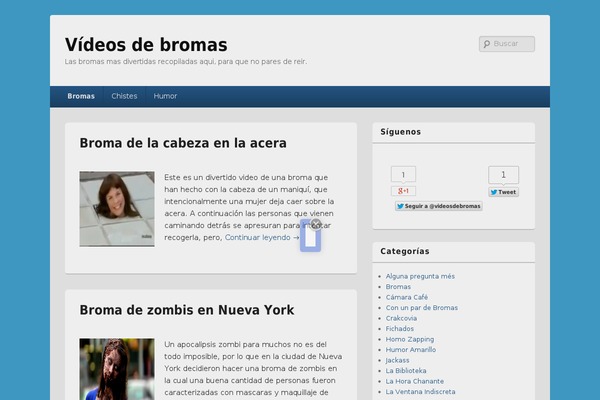Open category Homo Zapping
Viewport: 600px width, 400px height.
[x=410, y=339]
